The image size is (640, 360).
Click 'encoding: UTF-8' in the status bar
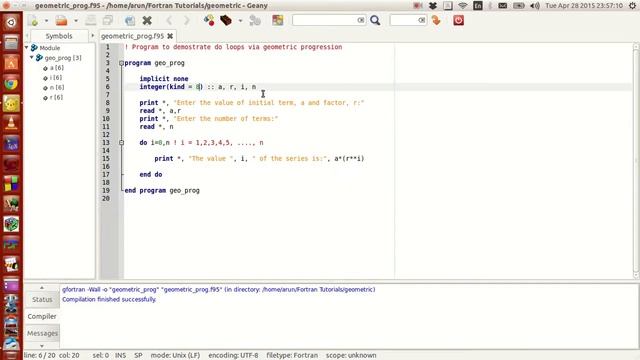233,355
